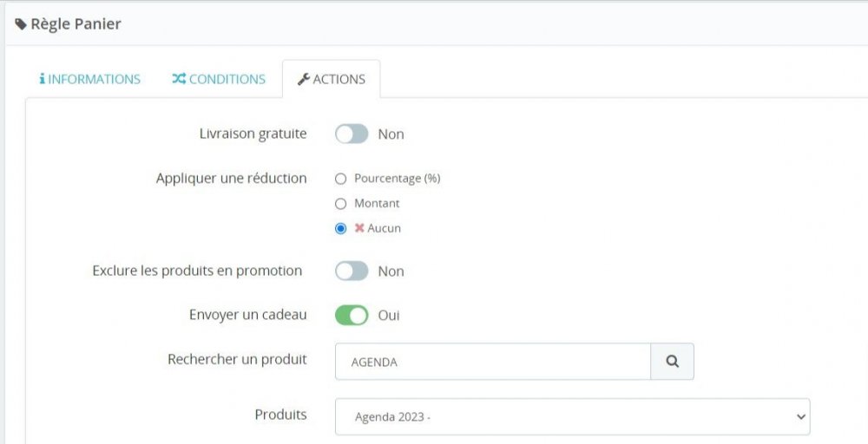Viewport: 868px width, 444px height.
Task: Click the Règle Panier panel heading
Action: click(76, 24)
